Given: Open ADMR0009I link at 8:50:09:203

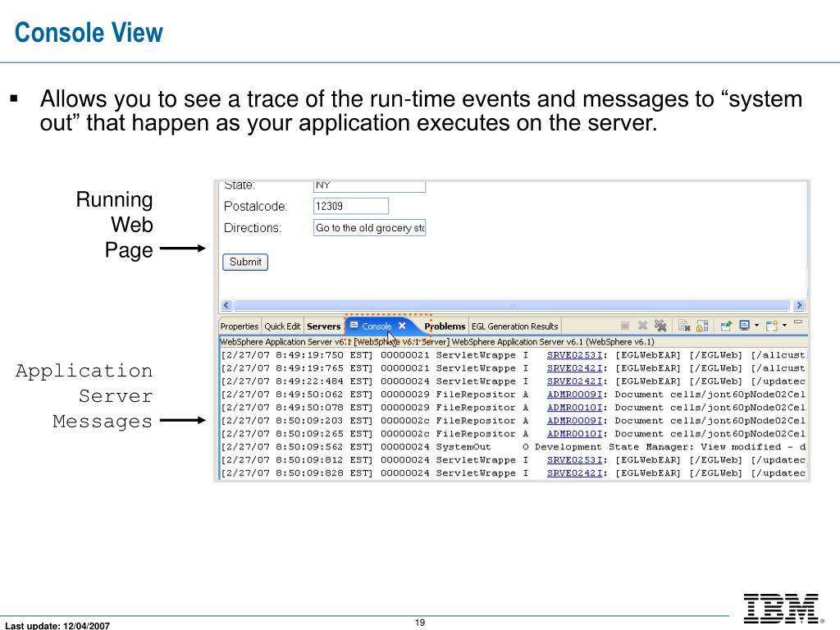Looking at the screenshot, I should click(574, 421).
